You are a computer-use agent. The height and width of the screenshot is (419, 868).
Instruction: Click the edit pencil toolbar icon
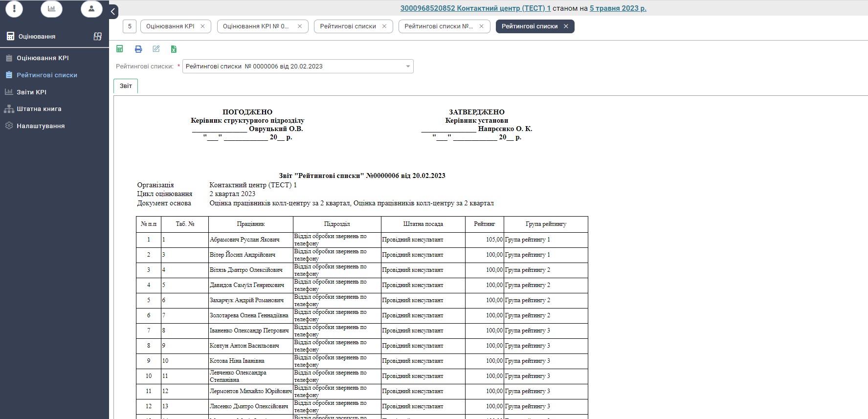156,49
